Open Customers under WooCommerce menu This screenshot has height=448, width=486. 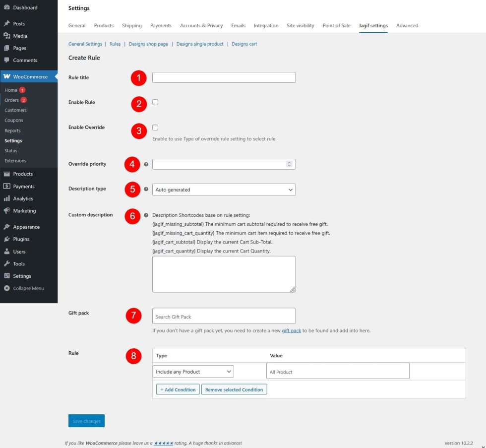pyautogui.click(x=15, y=110)
